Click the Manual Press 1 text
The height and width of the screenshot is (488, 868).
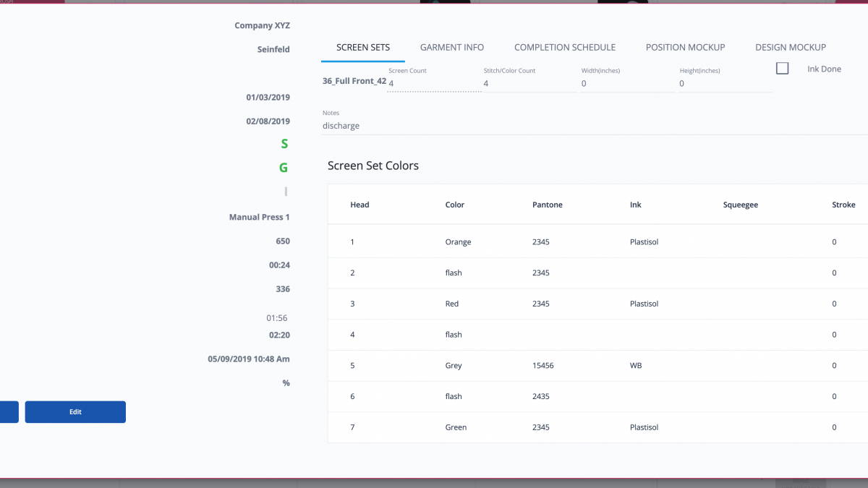click(x=260, y=217)
